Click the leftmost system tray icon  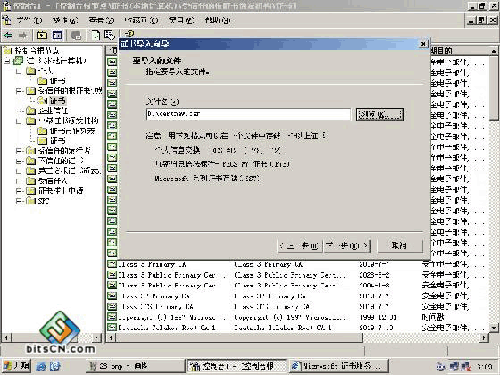[x=441, y=366]
